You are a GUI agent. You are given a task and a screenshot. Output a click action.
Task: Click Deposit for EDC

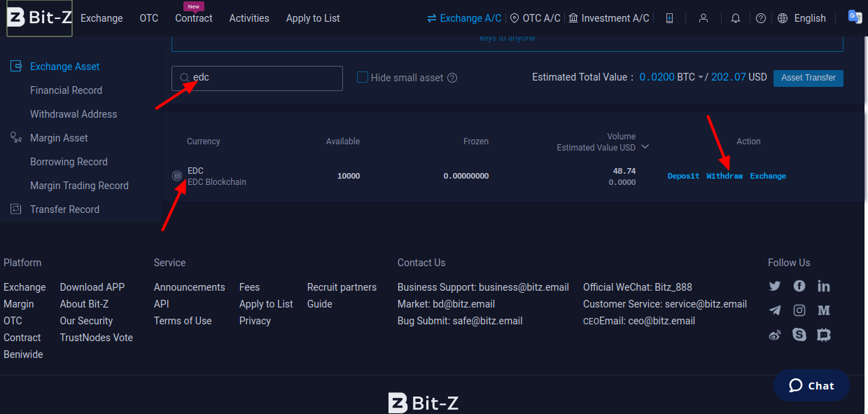click(x=683, y=176)
